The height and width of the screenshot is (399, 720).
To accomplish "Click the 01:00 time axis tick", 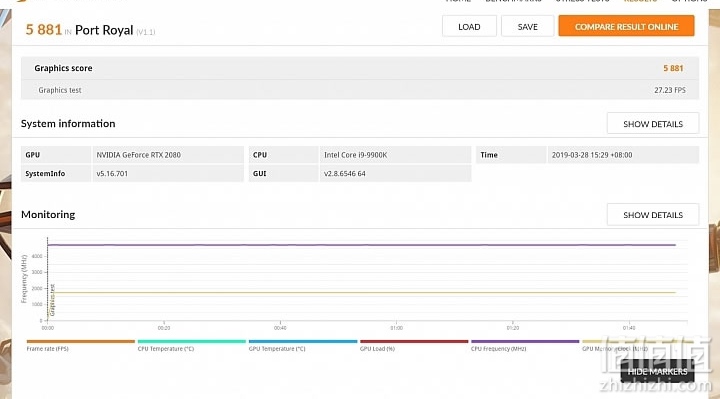I will pos(396,328).
